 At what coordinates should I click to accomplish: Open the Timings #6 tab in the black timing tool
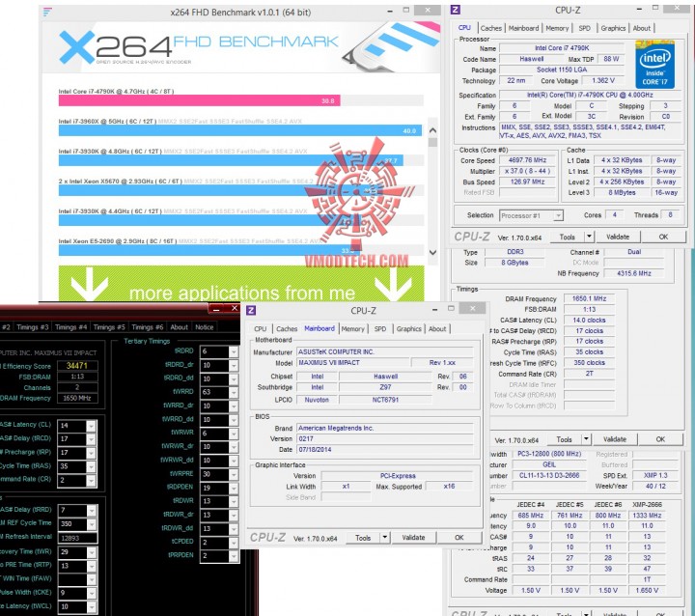coord(147,327)
